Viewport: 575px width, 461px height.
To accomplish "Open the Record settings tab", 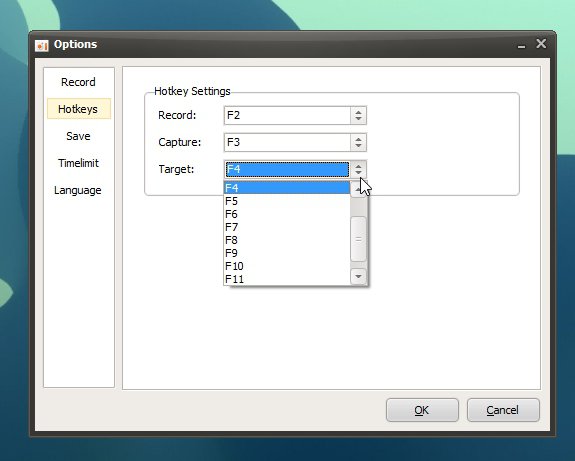I will (x=78, y=82).
